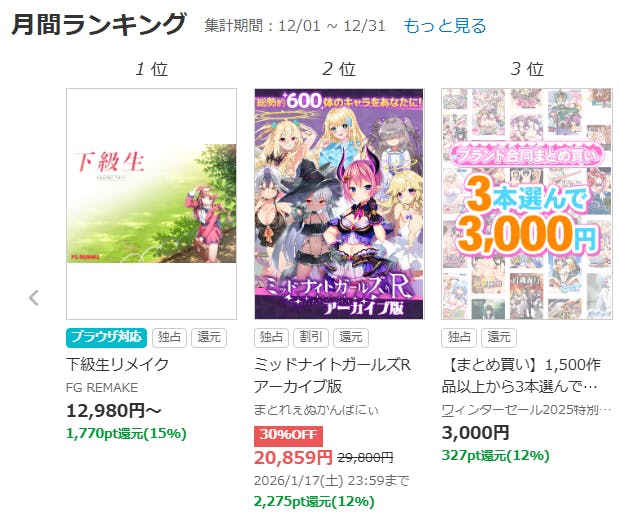Click the 還元 tag under the まとめ買い item
620x528 pixels.
[499, 338]
